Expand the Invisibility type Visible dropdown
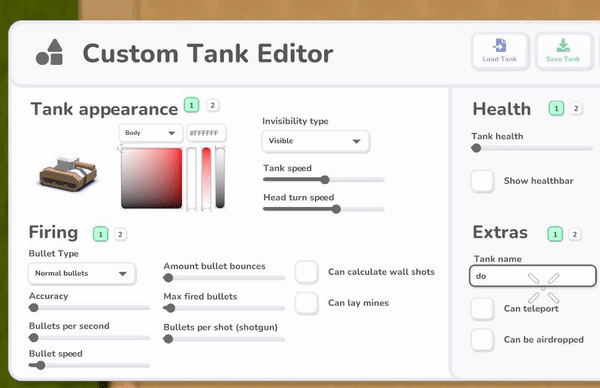This screenshot has width=600, height=388. click(x=315, y=141)
